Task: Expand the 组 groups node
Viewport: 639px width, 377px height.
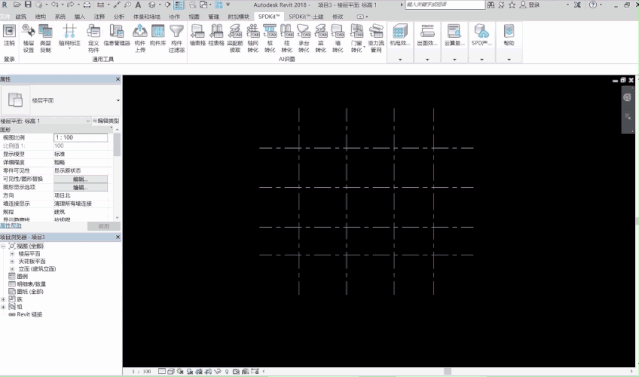Action: click(x=3, y=307)
